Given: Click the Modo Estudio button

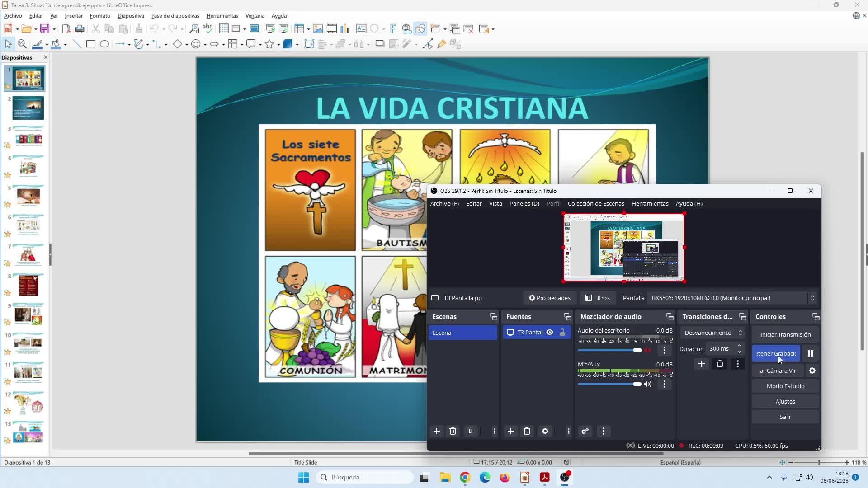Looking at the screenshot, I should pyautogui.click(x=785, y=386).
